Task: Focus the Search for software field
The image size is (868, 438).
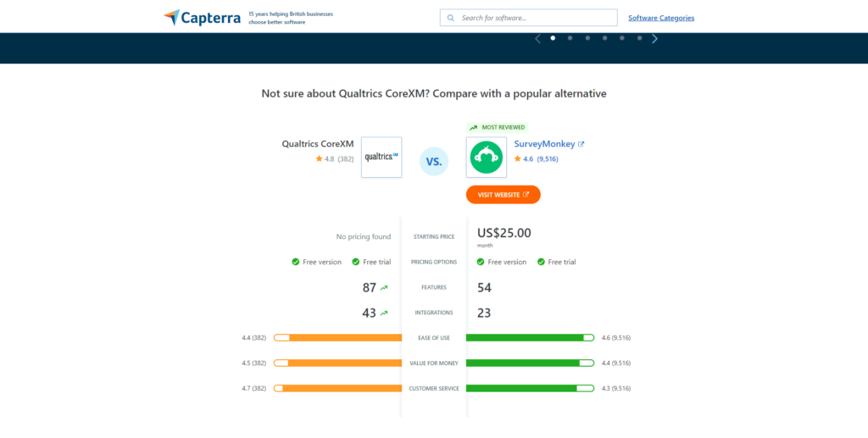Action: (x=529, y=18)
